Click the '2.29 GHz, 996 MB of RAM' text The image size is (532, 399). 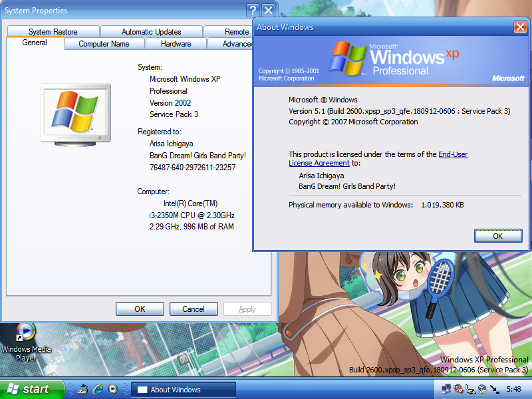(192, 227)
